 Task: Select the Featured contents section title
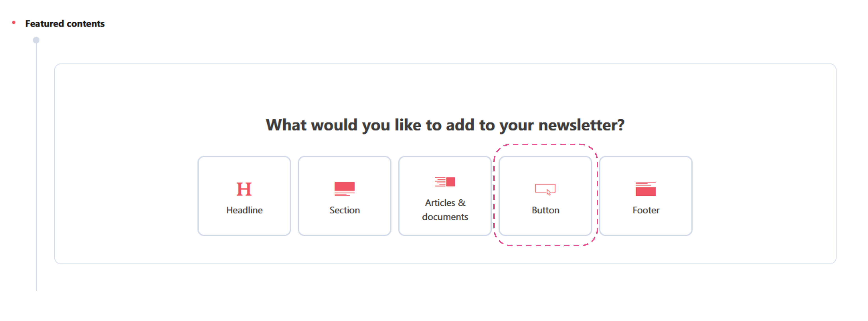pos(65,24)
